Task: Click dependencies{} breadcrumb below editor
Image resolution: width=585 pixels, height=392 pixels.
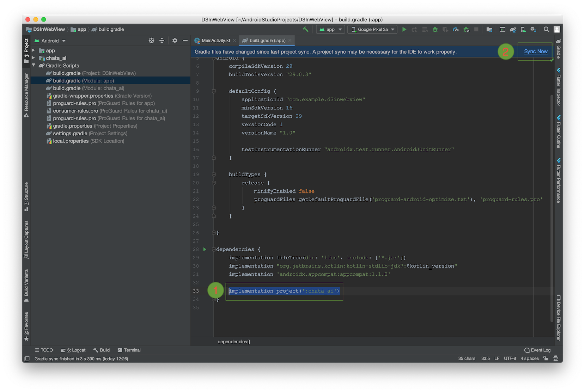Action: pos(234,342)
